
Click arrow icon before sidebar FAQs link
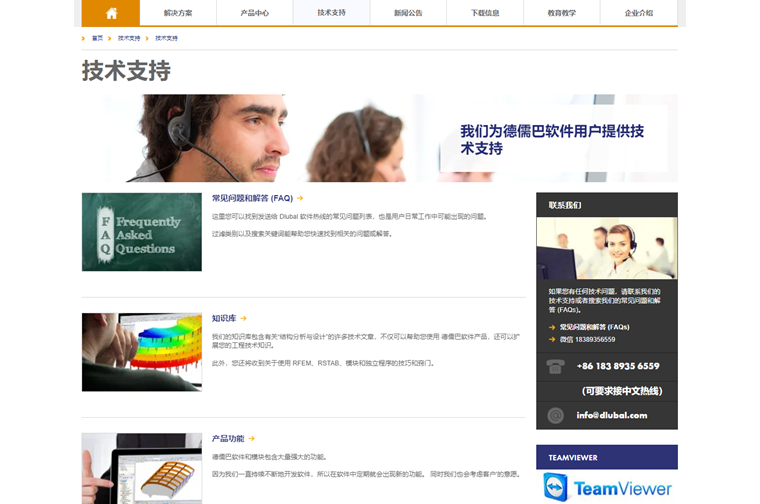pyautogui.click(x=552, y=328)
